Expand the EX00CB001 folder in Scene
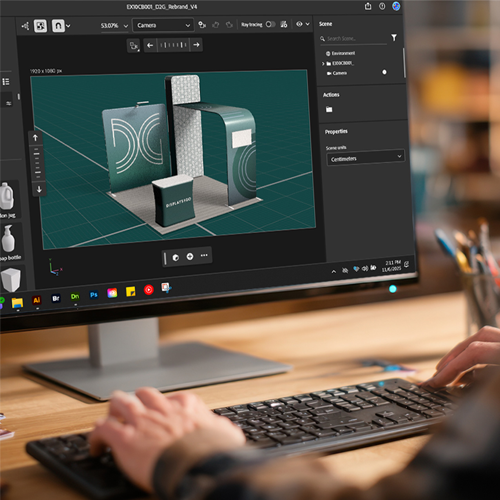This screenshot has width=500, height=500. coord(323,63)
